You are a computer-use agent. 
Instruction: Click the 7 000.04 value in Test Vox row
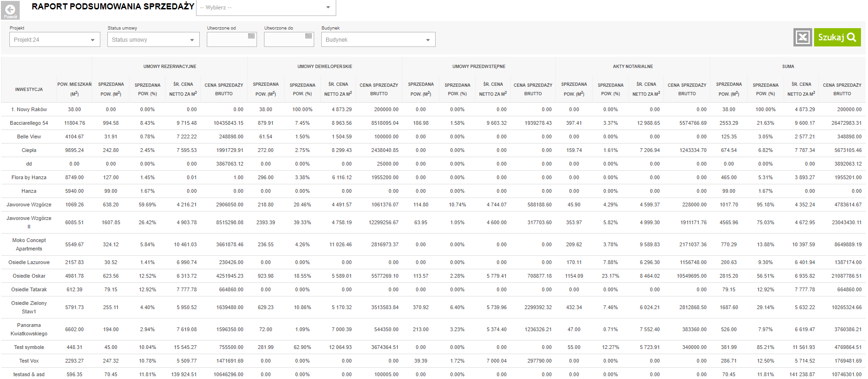click(496, 361)
